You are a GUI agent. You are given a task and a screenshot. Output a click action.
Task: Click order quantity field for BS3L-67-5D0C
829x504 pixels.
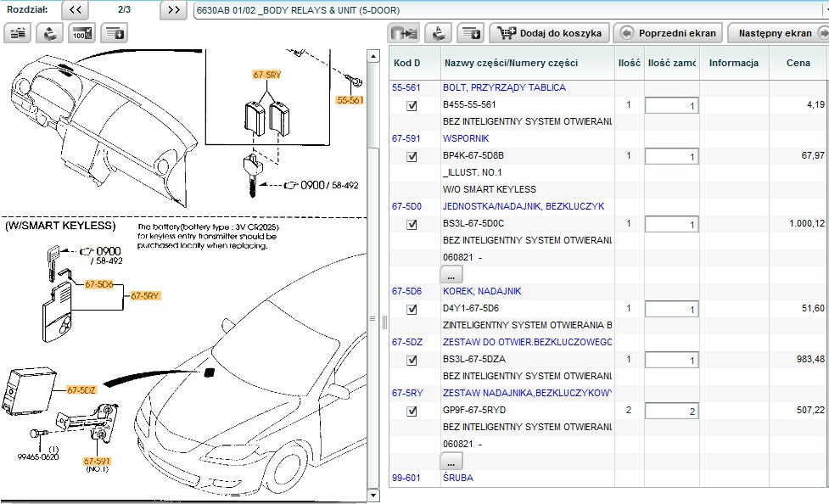(x=671, y=224)
